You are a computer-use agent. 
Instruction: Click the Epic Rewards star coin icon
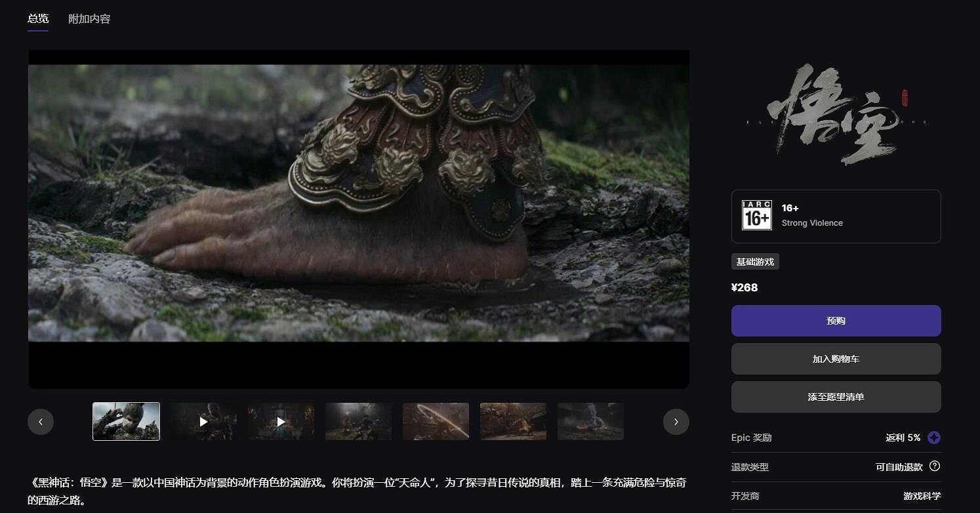[x=934, y=438]
